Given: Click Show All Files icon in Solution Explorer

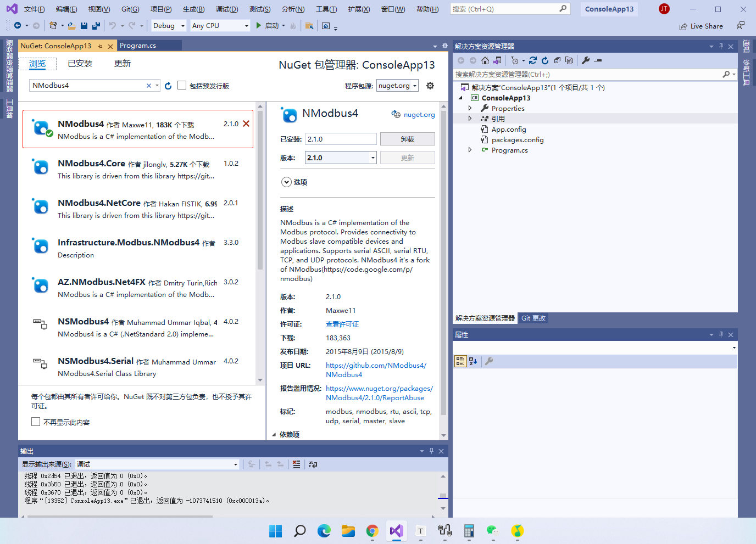Looking at the screenshot, I should 569,60.
